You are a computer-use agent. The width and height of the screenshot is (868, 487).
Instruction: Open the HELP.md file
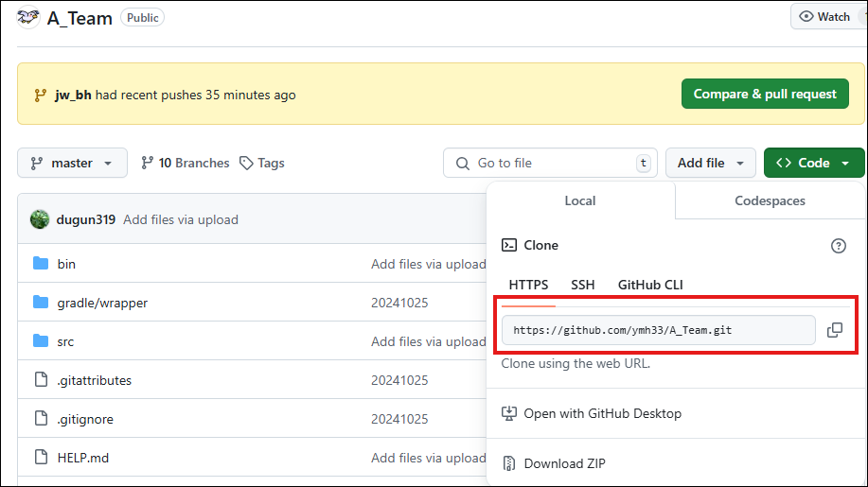(83, 458)
